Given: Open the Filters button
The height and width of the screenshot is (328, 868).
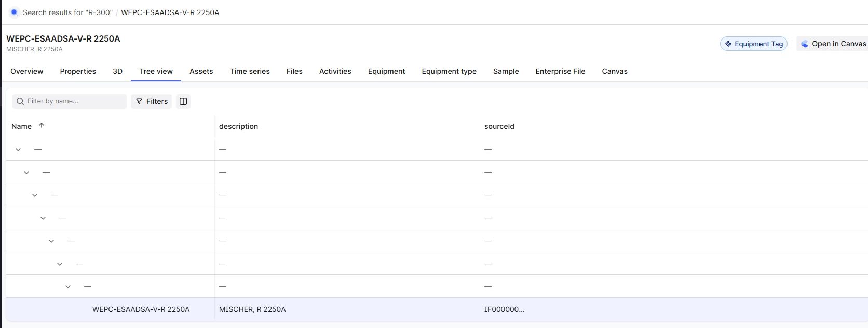Looking at the screenshot, I should coord(152,101).
